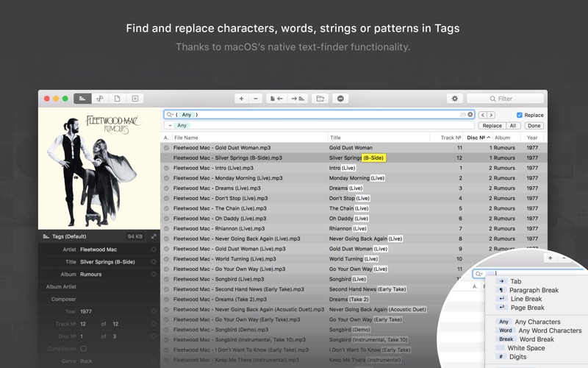588x368 pixels.
Task: Click the Filter search field
Action: click(505, 99)
